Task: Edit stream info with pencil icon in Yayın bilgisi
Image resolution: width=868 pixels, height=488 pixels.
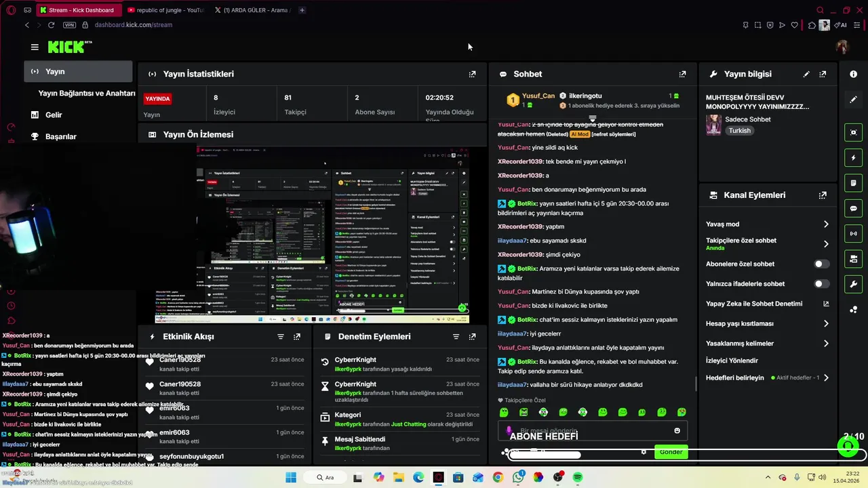Action: pos(806,74)
